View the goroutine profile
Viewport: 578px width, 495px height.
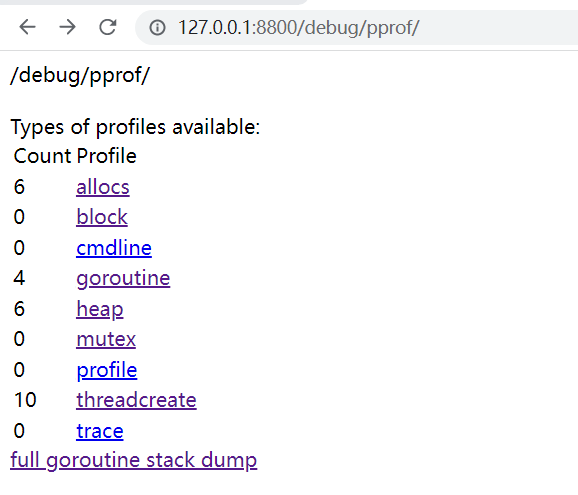pos(123,278)
